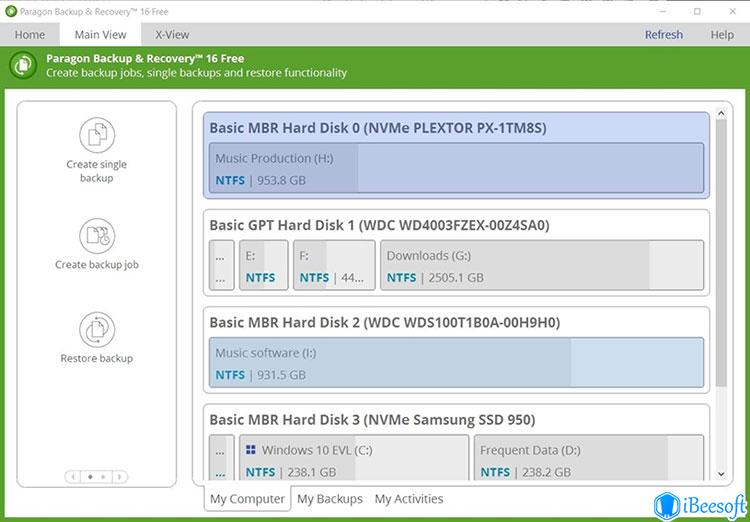Open the My Activities tab
This screenshot has width=750, height=522.
coord(409,499)
